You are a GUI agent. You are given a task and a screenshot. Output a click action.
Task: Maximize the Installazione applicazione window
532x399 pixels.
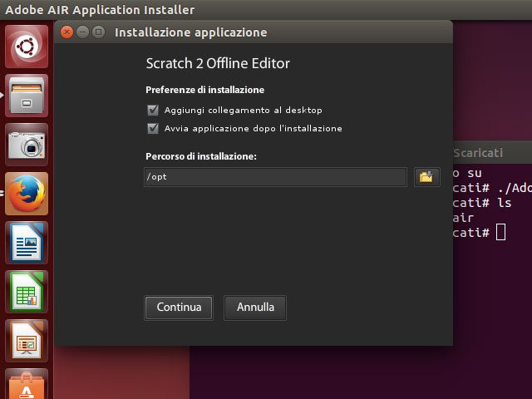click(98, 32)
